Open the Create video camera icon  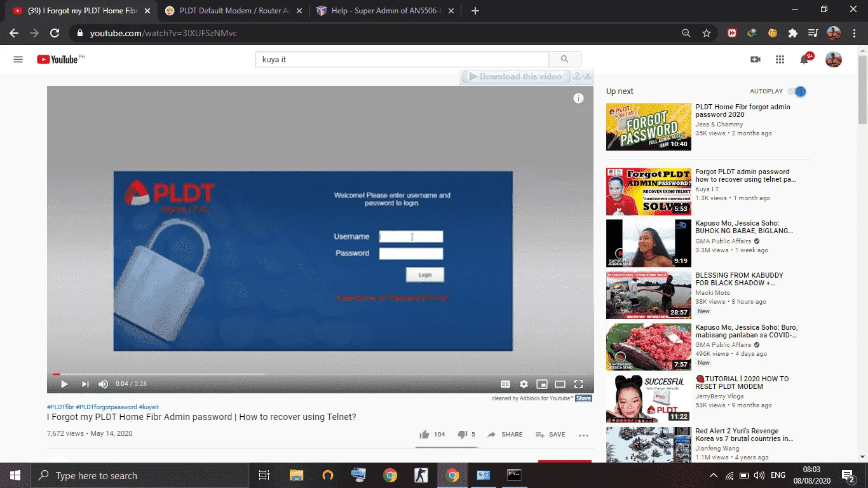756,59
